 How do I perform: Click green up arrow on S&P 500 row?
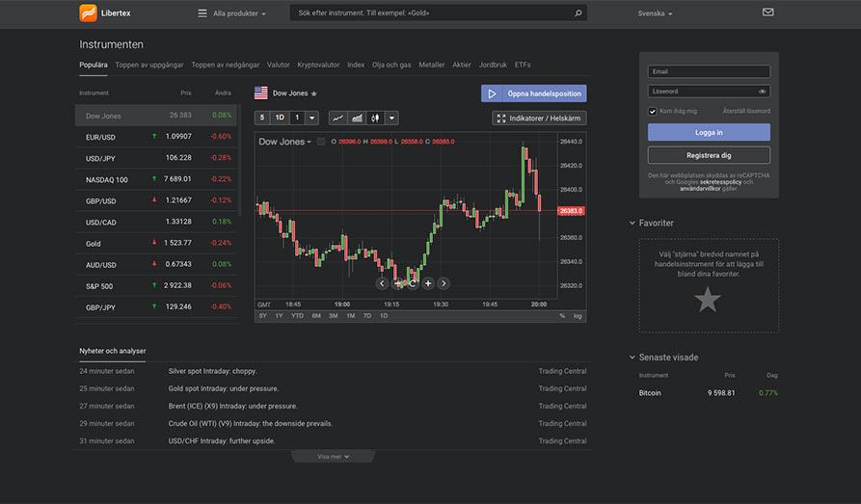(154, 285)
